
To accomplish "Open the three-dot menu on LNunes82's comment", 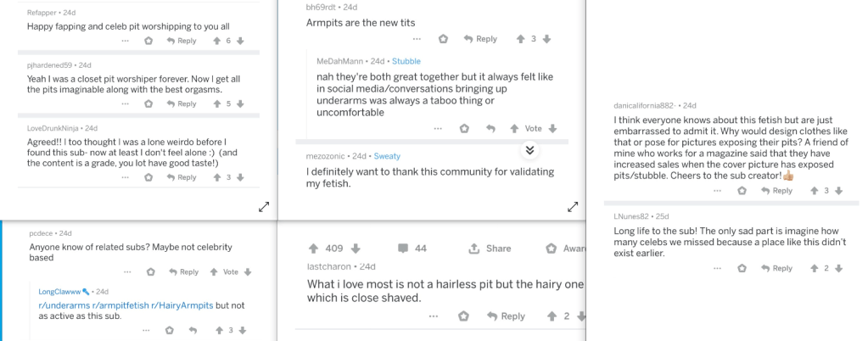I will point(718,268).
